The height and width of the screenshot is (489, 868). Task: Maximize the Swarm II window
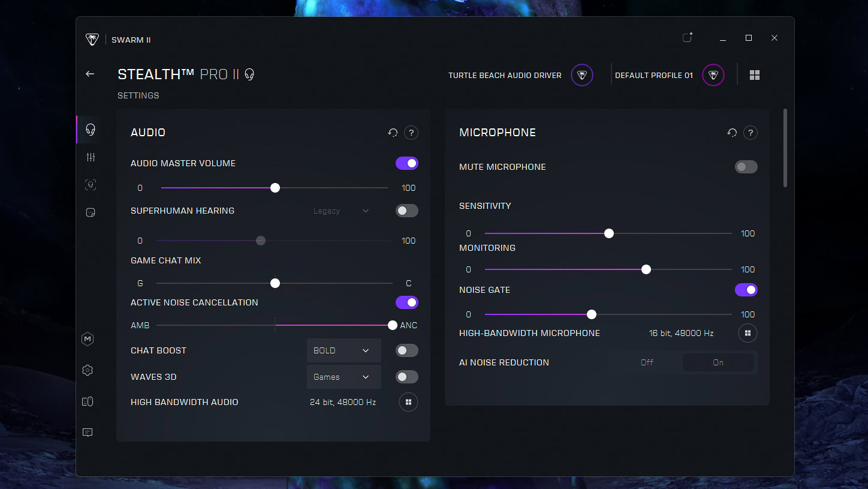[749, 38]
